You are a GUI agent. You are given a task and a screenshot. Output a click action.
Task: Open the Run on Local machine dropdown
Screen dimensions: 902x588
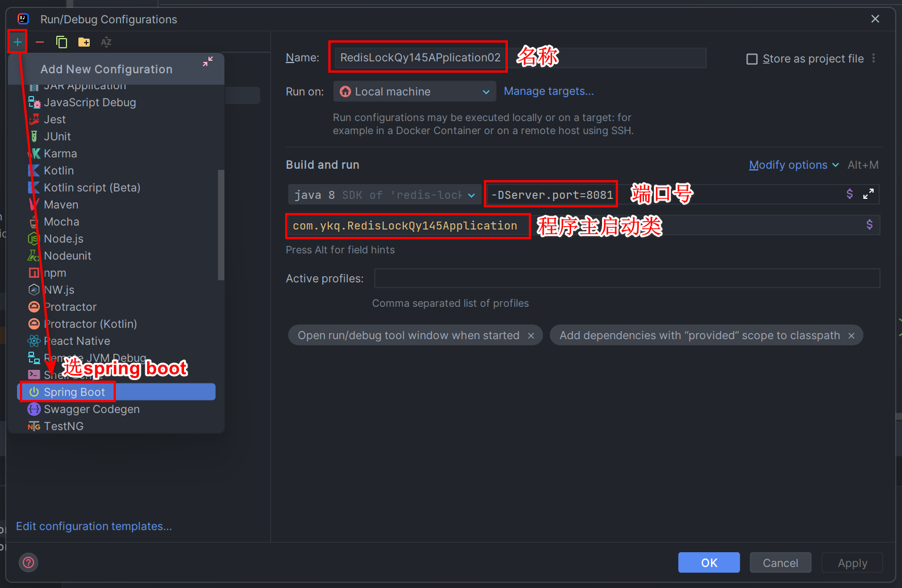(415, 91)
